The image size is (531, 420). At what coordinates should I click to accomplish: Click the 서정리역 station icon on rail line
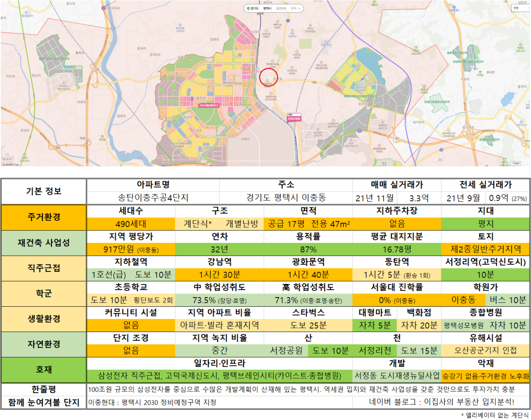[258, 68]
